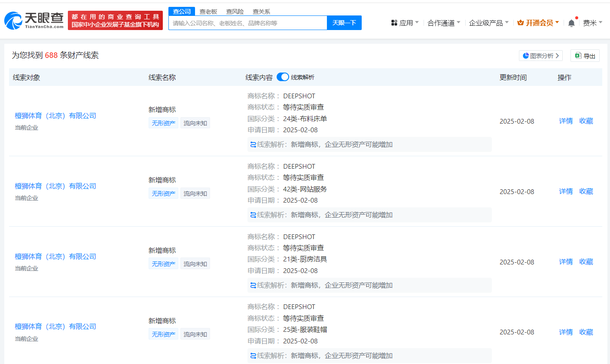Image resolution: width=610 pixels, height=364 pixels.
Task: Click the TianYanCha logo
Action: click(x=34, y=20)
